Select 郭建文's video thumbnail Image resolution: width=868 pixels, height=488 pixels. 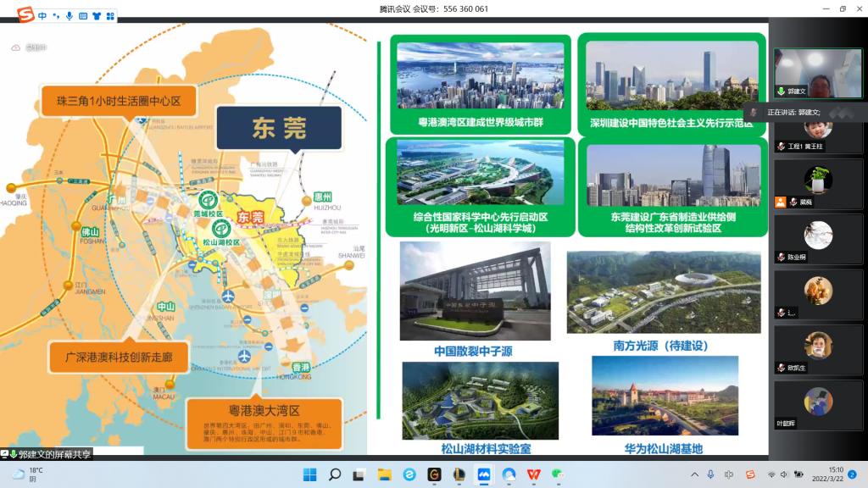tap(817, 73)
